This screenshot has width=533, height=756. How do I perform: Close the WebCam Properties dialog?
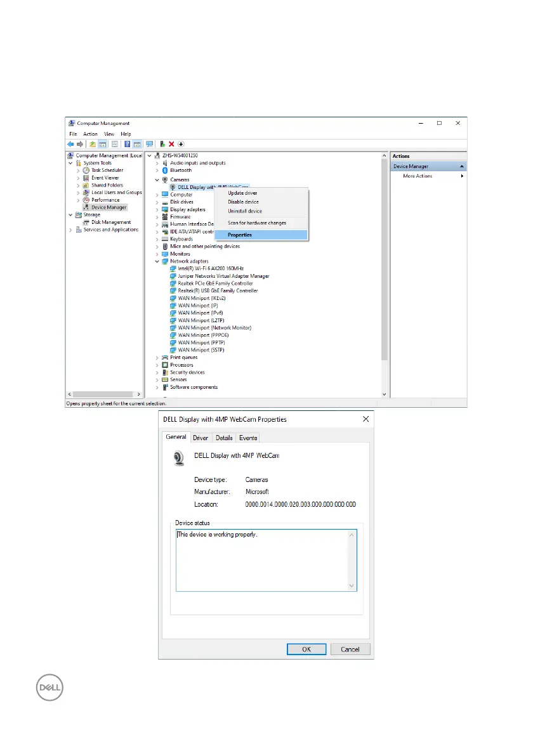(x=365, y=419)
